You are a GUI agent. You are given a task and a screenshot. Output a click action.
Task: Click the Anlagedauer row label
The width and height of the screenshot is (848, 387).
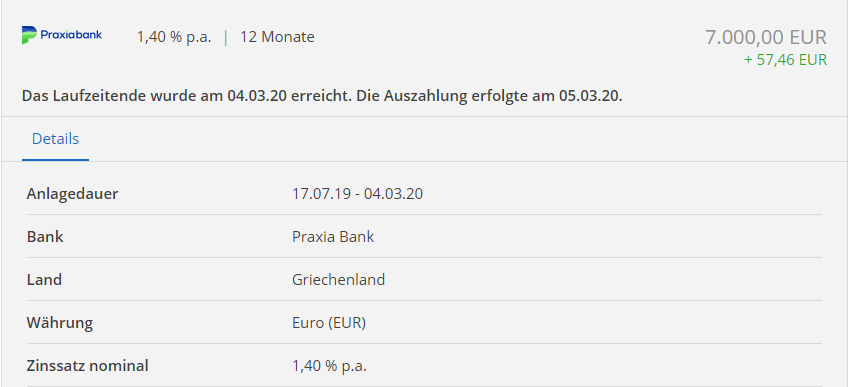pos(72,194)
